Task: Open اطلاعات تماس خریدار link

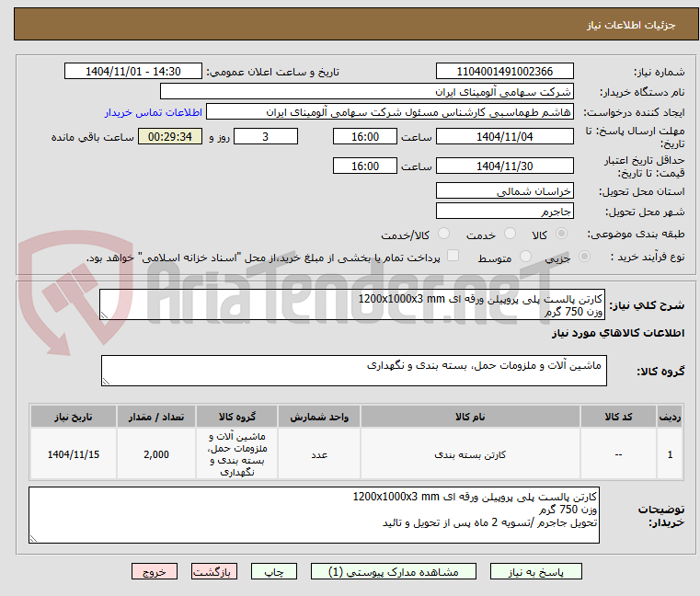Action: point(154,112)
